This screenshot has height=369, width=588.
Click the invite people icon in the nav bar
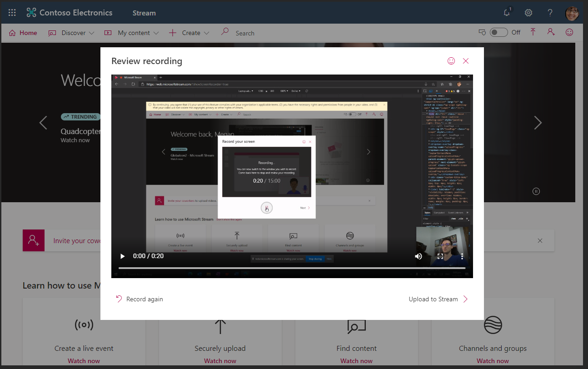(551, 32)
